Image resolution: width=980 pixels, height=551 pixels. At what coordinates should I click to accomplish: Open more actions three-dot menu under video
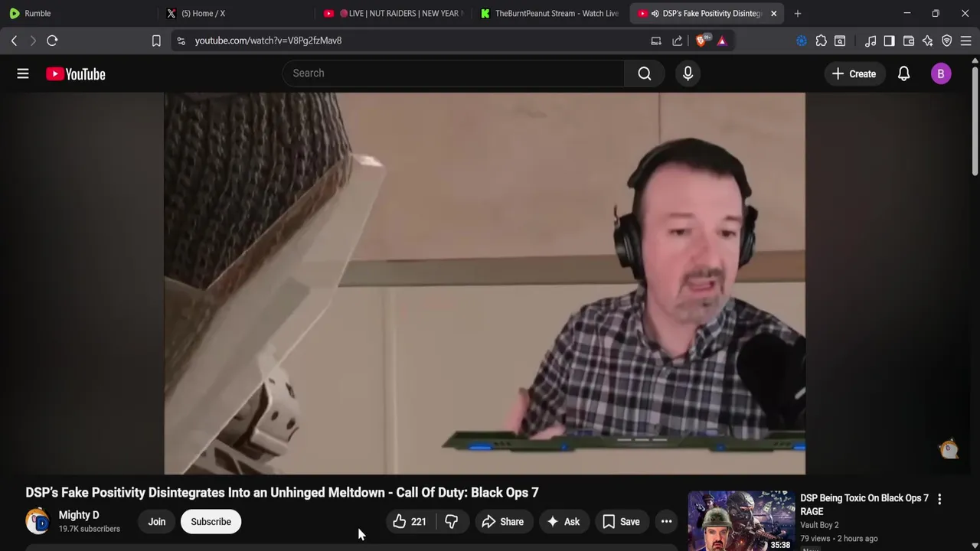pyautogui.click(x=666, y=522)
